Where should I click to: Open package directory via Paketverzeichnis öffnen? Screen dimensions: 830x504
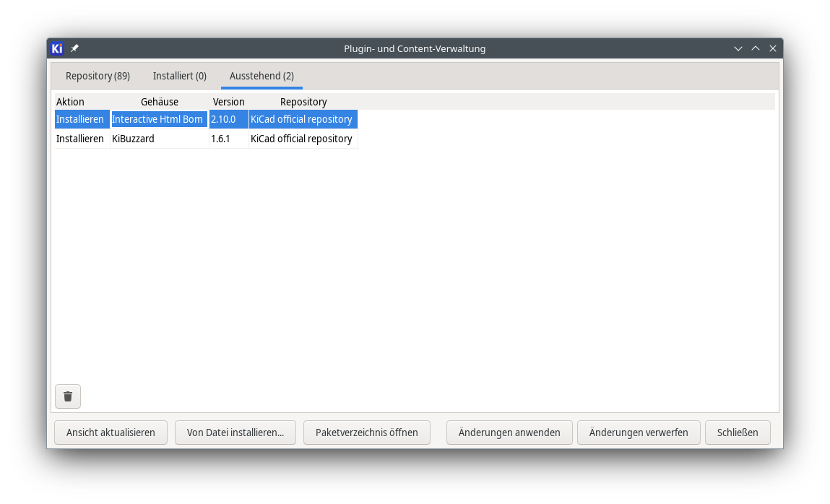tap(366, 433)
